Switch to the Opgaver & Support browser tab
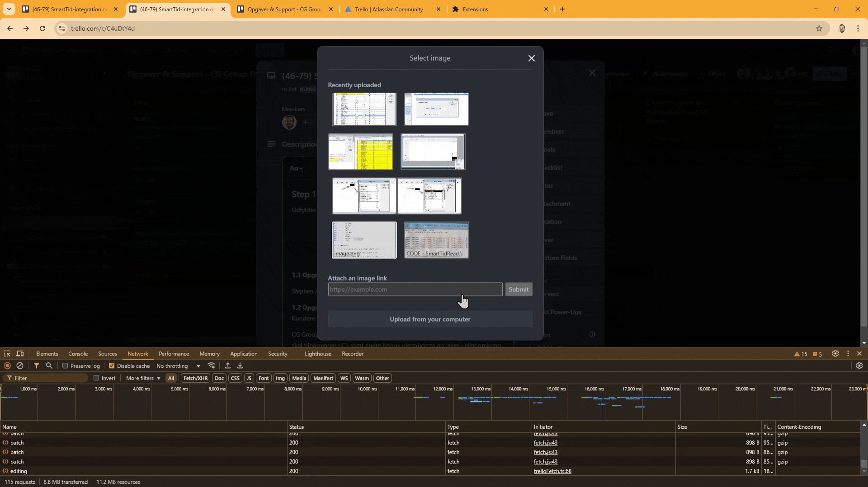The image size is (868, 487). [x=285, y=9]
